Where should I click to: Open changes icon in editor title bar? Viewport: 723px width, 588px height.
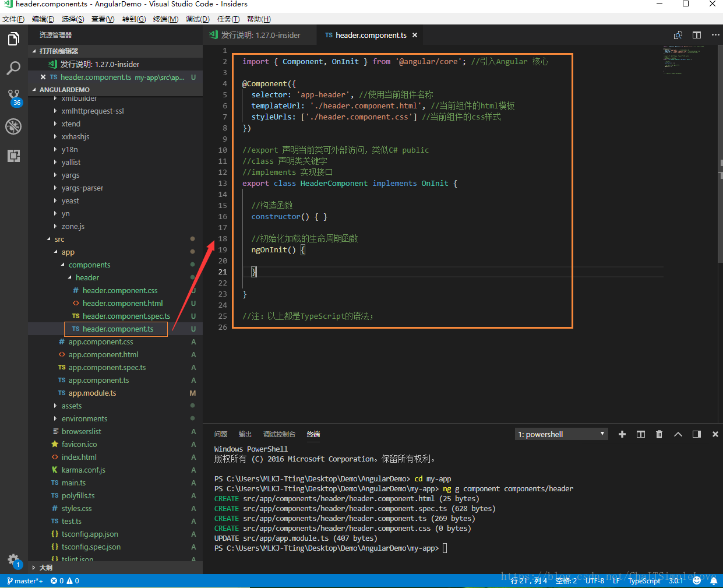[678, 35]
